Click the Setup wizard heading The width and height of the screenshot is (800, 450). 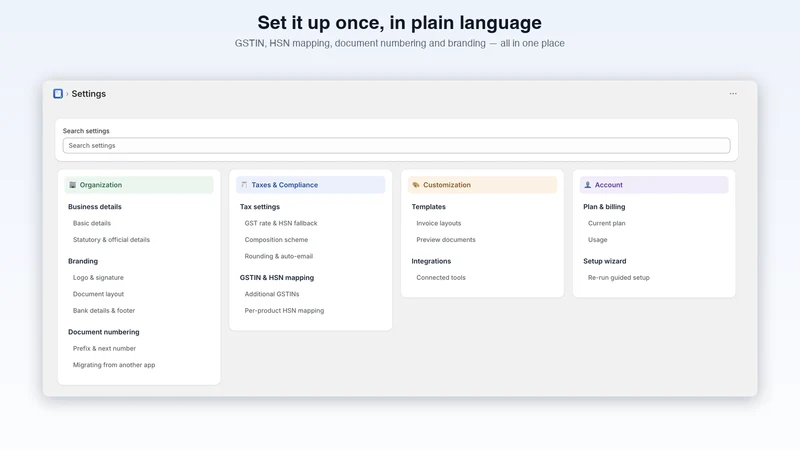(x=605, y=261)
